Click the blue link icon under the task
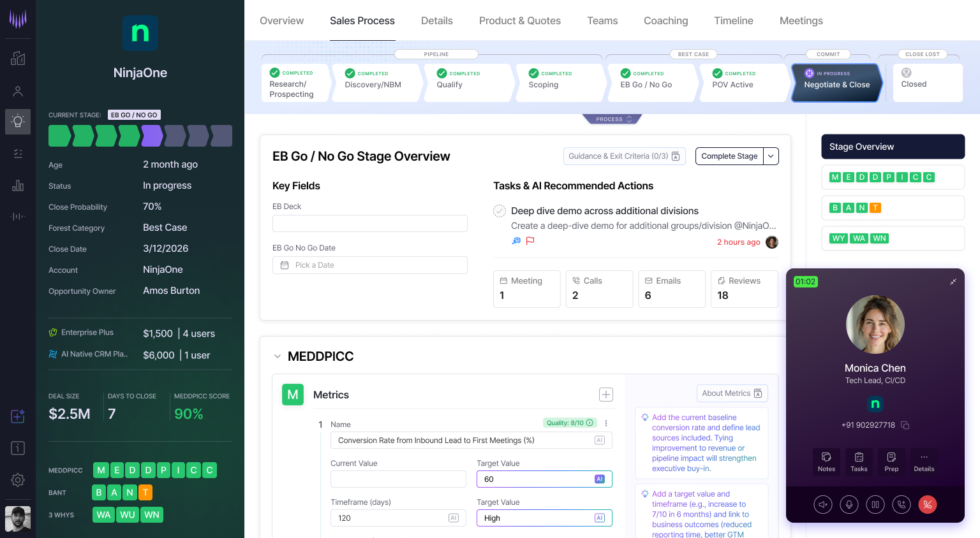Screen dimensions: 980x538 (516, 241)
